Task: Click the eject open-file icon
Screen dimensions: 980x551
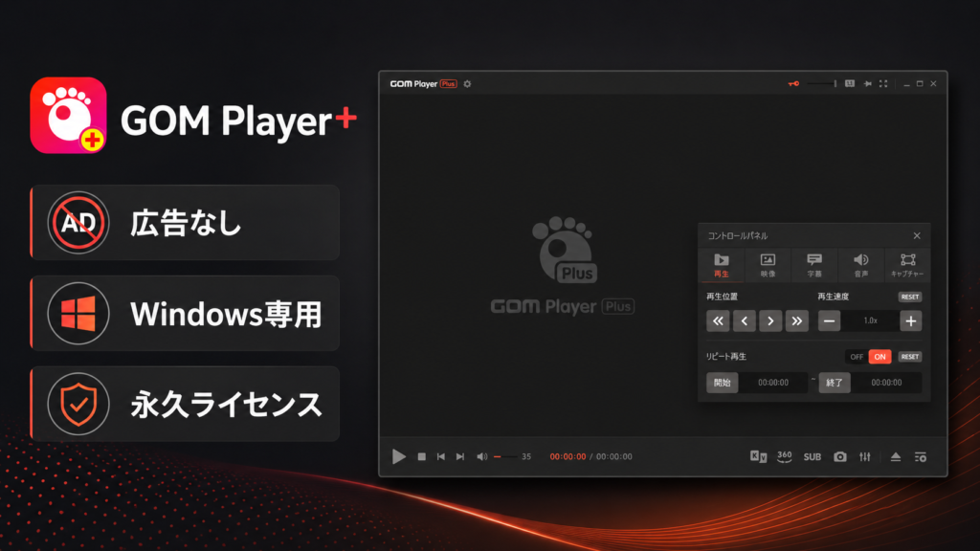Action: (896, 456)
